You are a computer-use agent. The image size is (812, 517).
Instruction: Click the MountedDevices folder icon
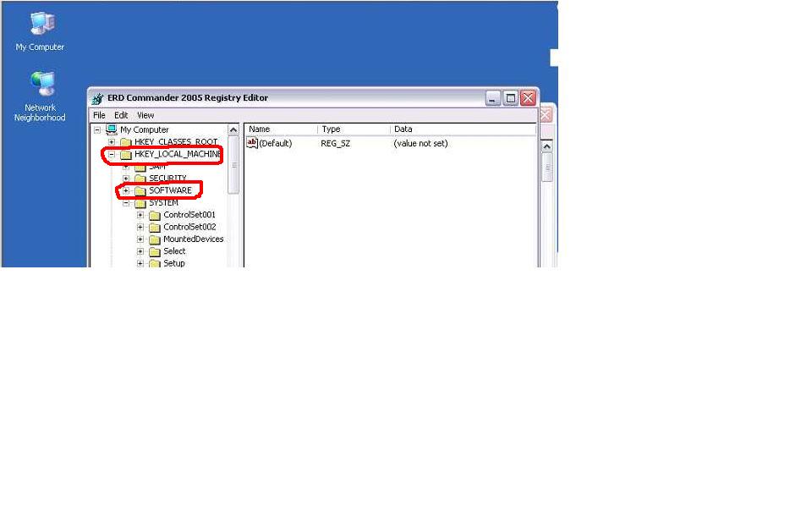coord(155,239)
